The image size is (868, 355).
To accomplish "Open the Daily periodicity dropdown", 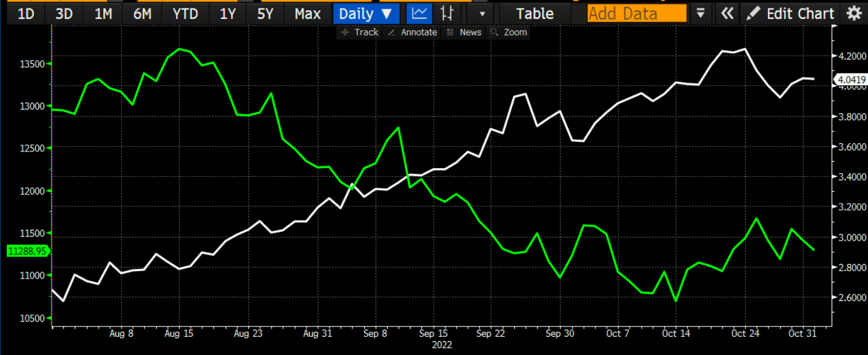I will (366, 13).
